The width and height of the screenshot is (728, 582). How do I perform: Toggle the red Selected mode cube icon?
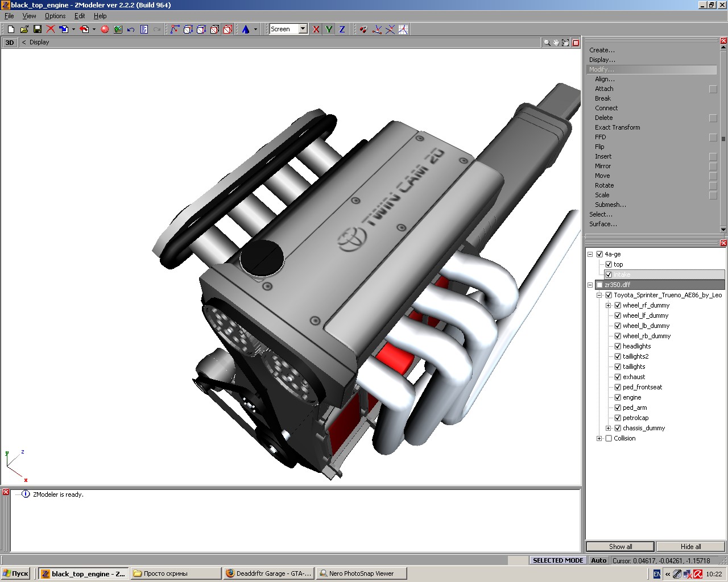click(227, 29)
